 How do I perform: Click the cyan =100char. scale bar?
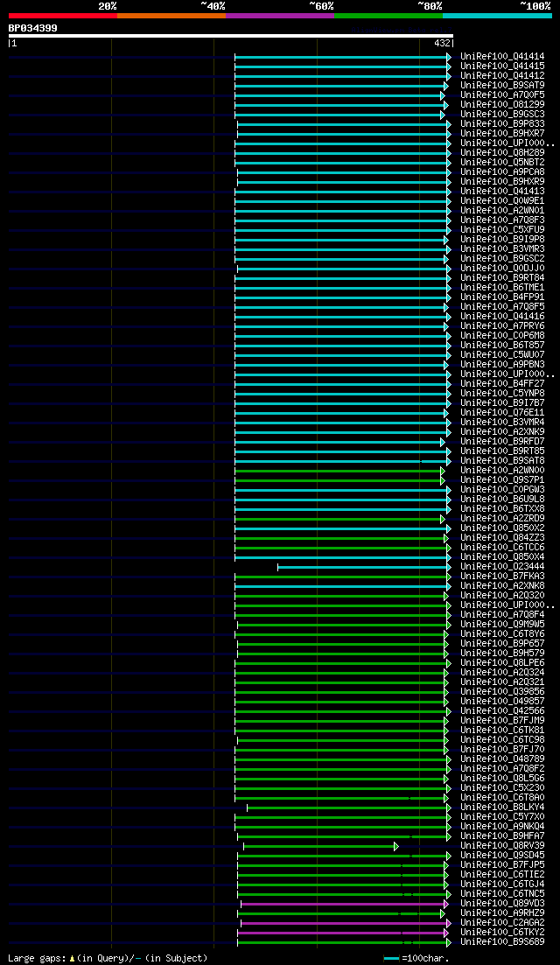tap(391, 959)
